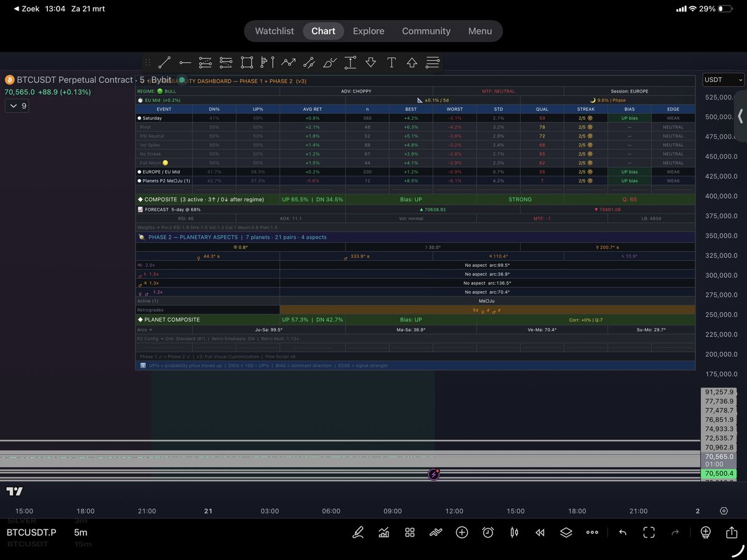Open the Community tab
The height and width of the screenshot is (560, 747).
pyautogui.click(x=426, y=31)
